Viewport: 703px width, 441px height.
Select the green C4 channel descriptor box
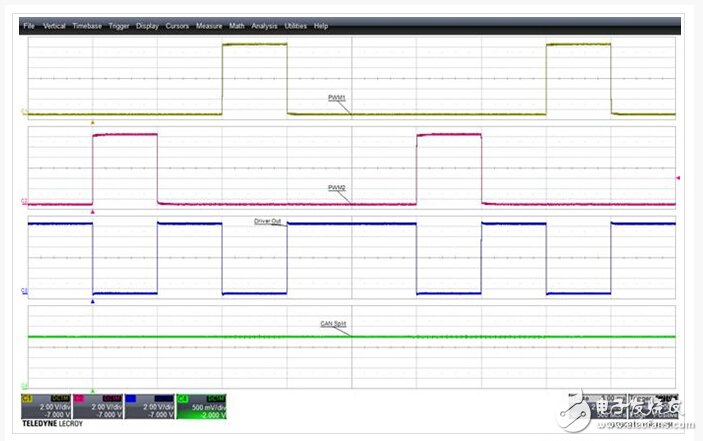203,409
